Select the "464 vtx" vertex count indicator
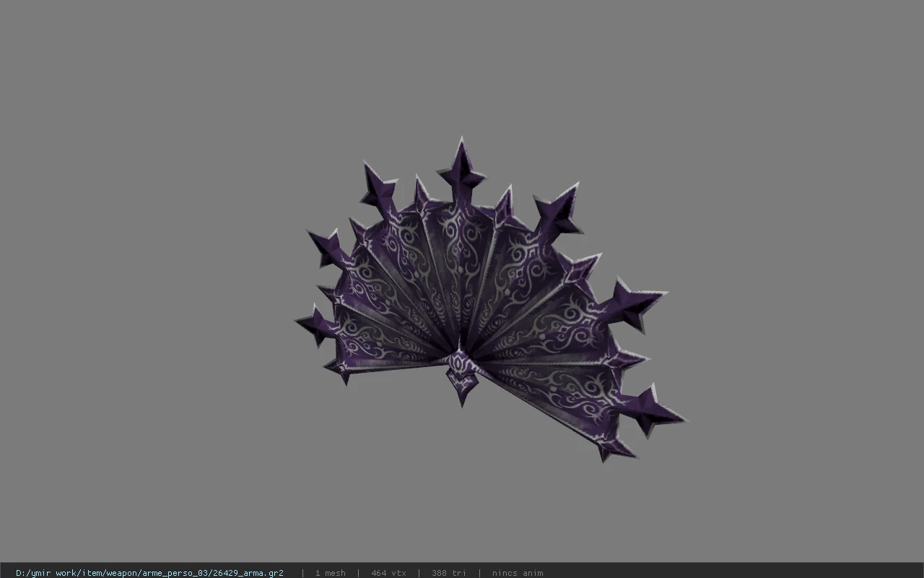 [388, 573]
